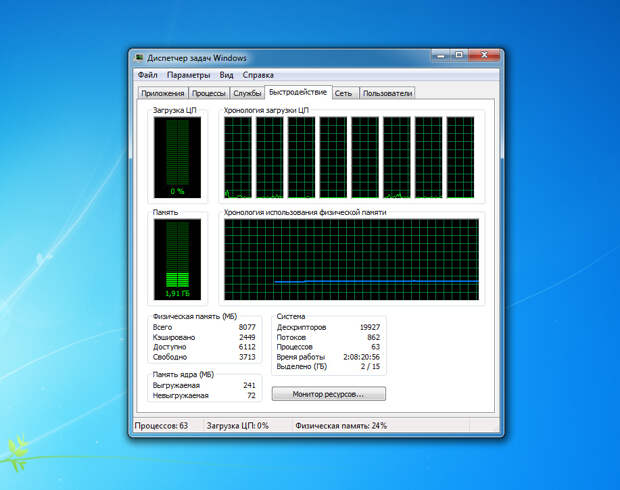Click the Дескрипторов value 19927
620x490 pixels.
click(x=370, y=327)
